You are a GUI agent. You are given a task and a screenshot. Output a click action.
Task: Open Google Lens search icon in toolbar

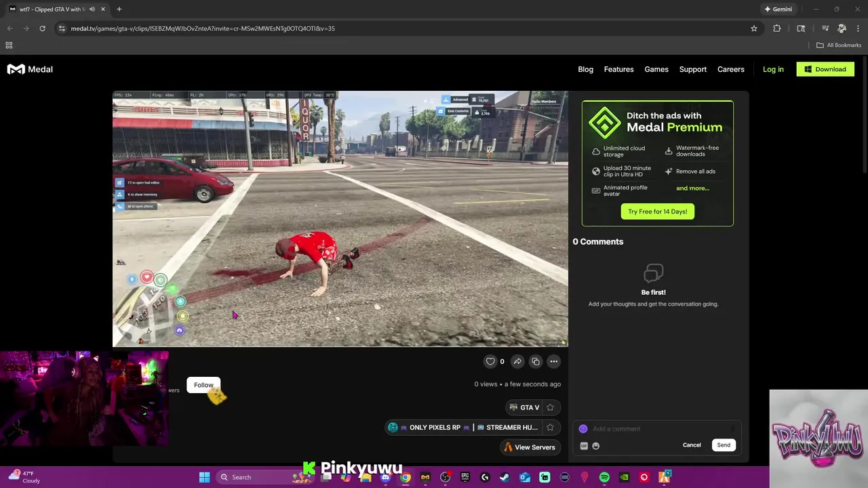[x=801, y=28]
